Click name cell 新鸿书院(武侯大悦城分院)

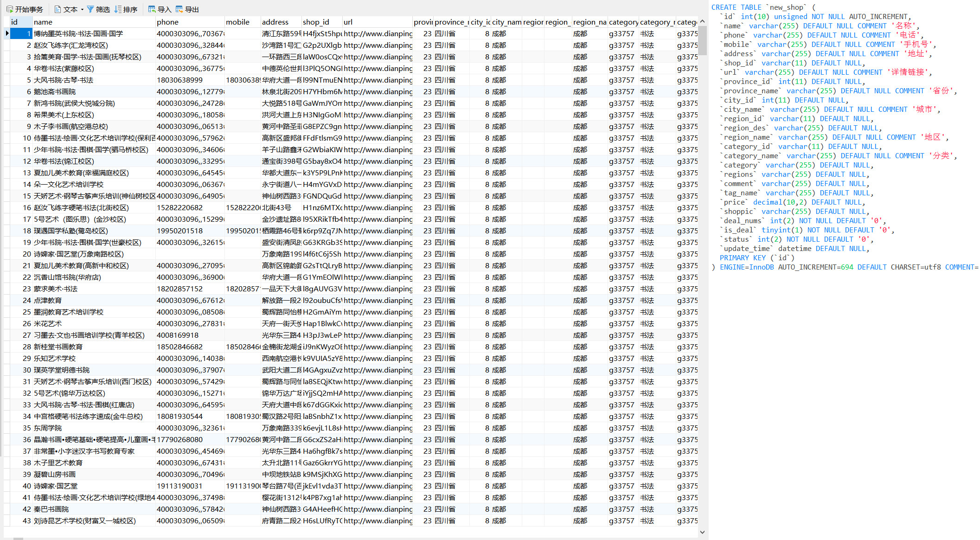[x=94, y=103]
